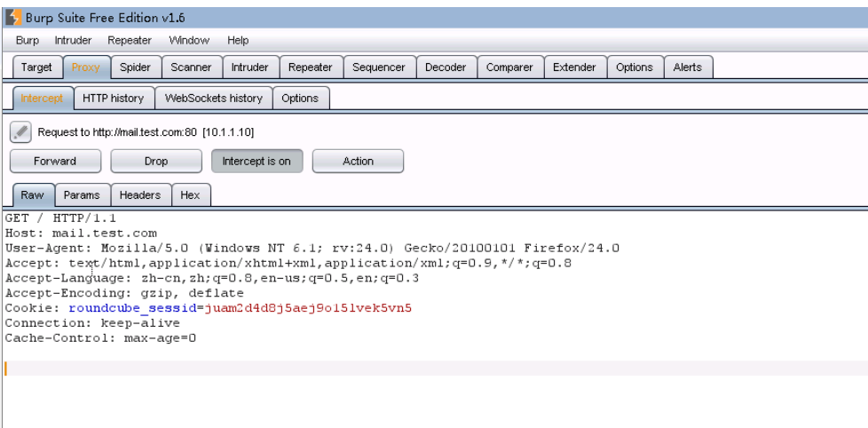View the Alerts tab
Screen dimensions: 868x428
[688, 67]
